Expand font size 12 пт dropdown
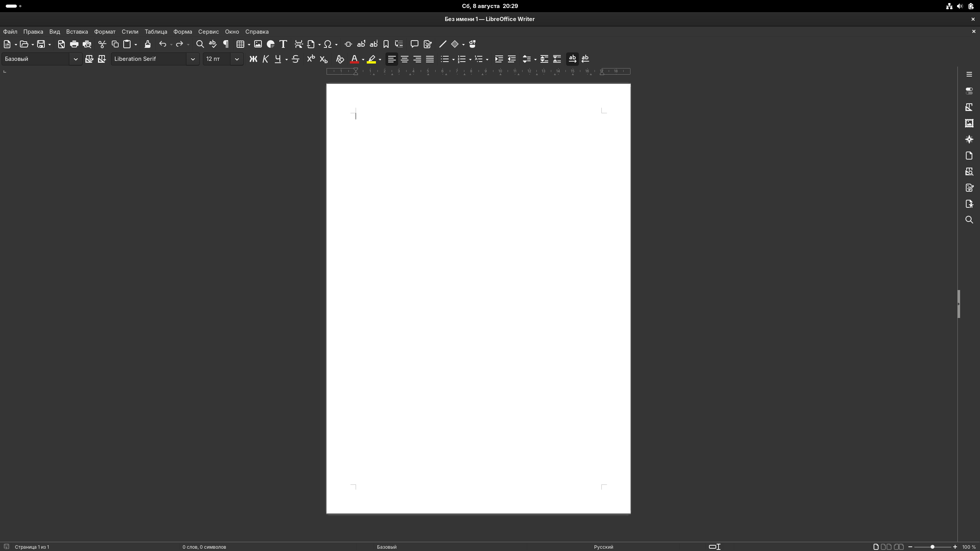 pyautogui.click(x=237, y=59)
